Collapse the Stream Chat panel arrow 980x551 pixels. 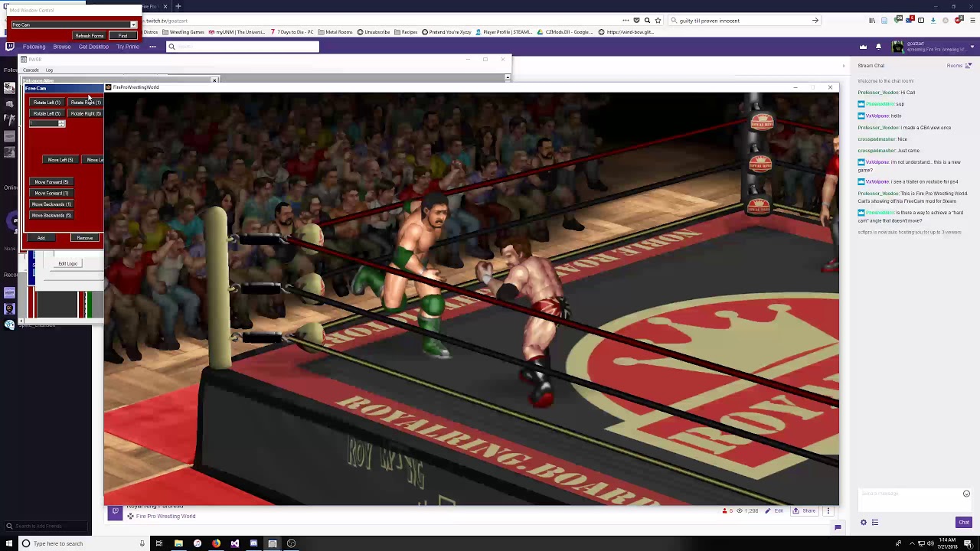pyautogui.click(x=843, y=66)
